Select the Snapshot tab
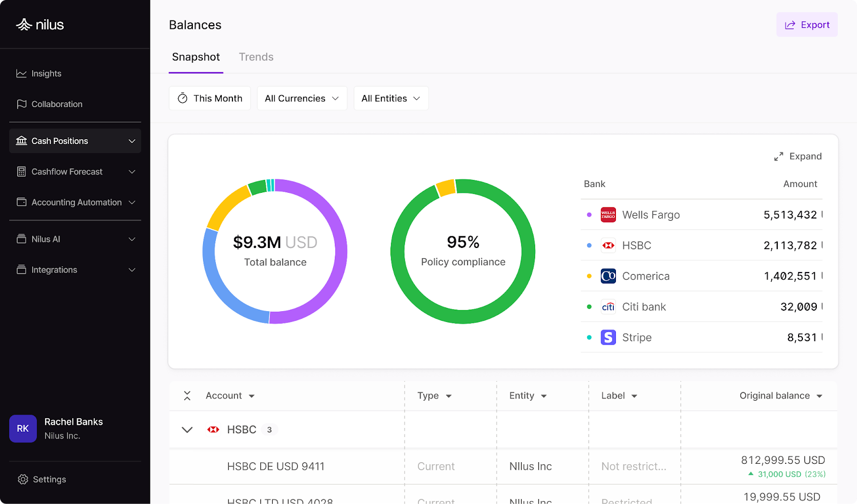Screen dimensions: 857x504 [196, 57]
